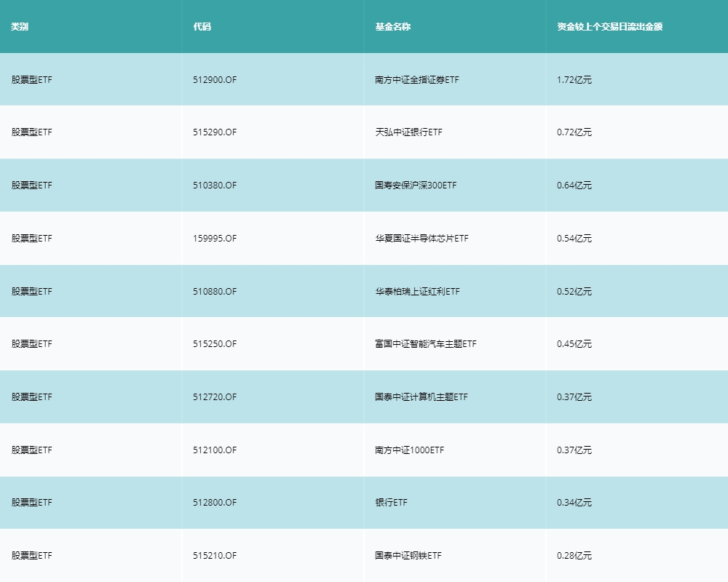Pick the outflow amount 0.64亿元
Viewport: 728px width, 582px height.
coord(574,186)
